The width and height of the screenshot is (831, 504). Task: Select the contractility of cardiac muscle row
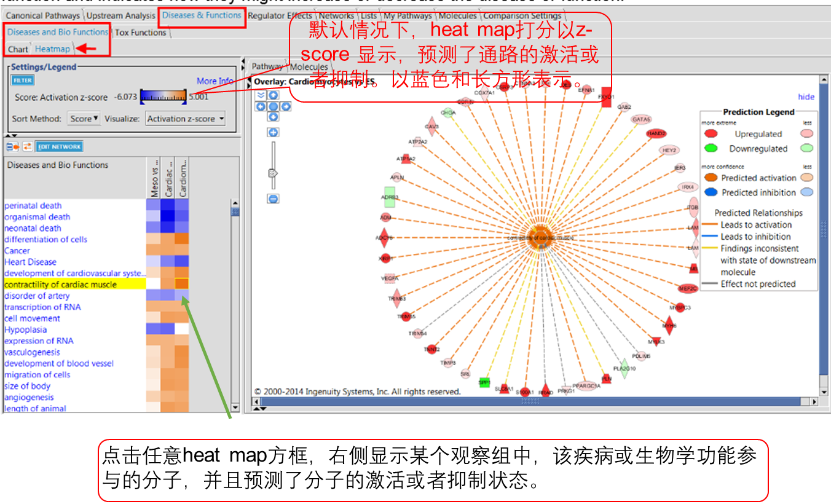tap(75, 285)
